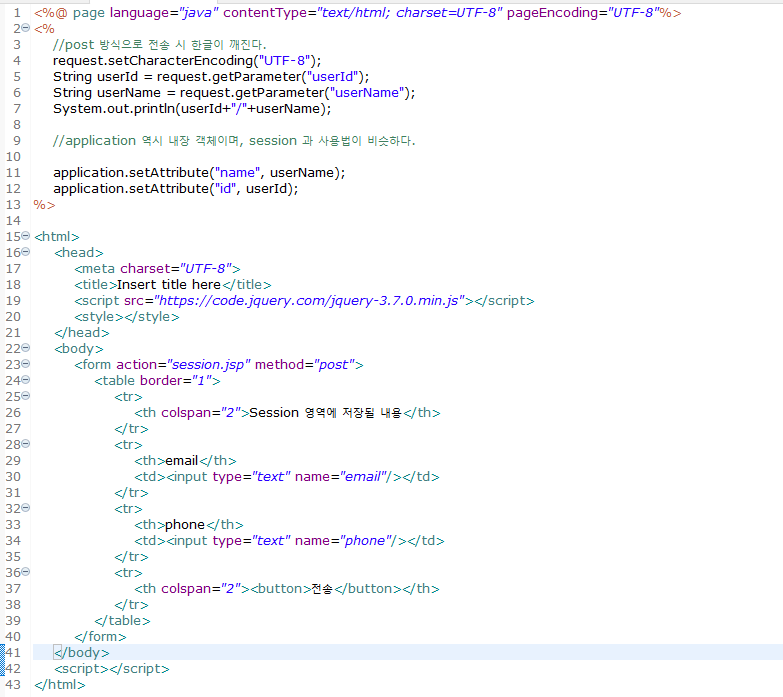
Task: Collapse the tr fold at line 28
Action: pyautogui.click(x=26, y=443)
